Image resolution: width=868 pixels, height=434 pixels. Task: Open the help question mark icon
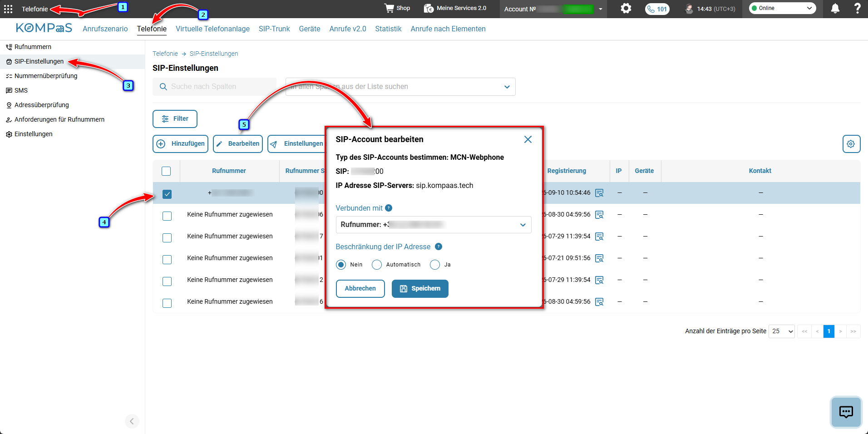coord(858,8)
